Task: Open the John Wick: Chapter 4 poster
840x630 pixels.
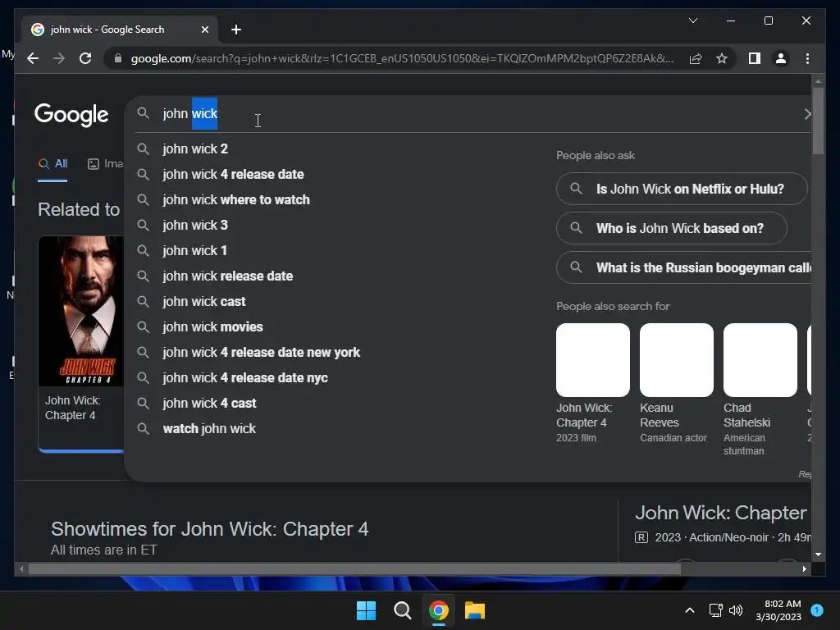Action: (x=81, y=311)
